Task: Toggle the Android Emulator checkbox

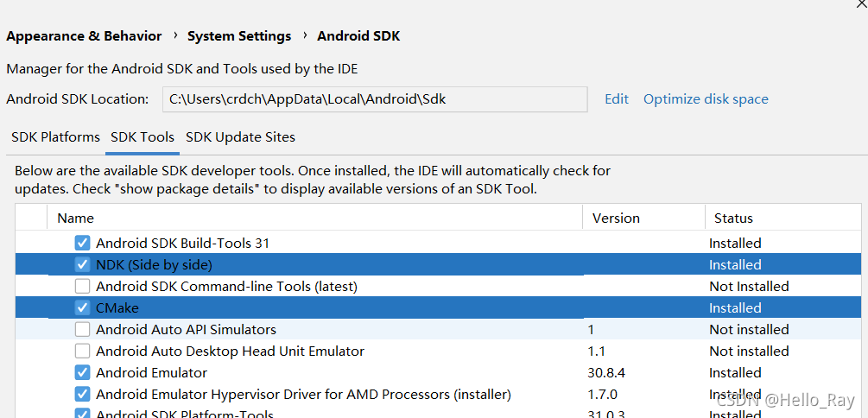Action: (83, 372)
